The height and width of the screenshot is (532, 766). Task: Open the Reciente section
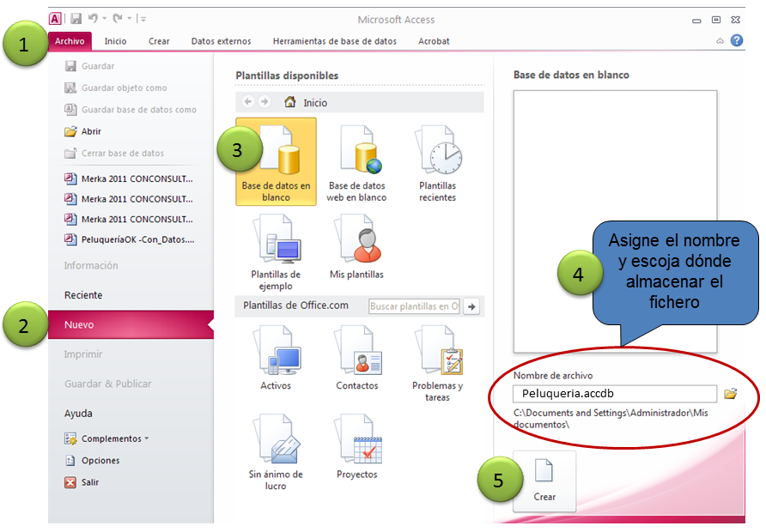point(83,295)
